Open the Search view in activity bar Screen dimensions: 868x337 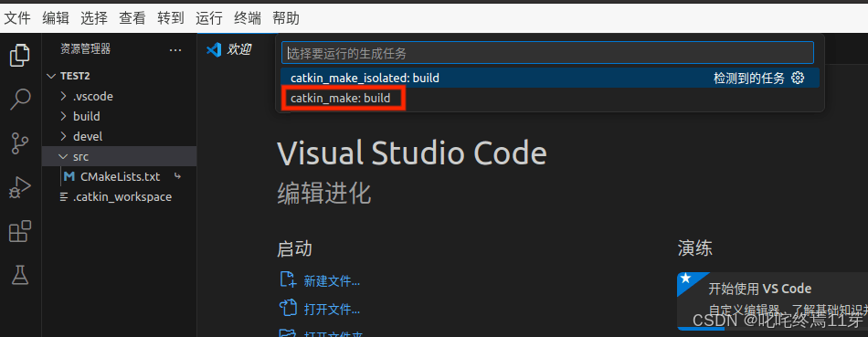click(20, 99)
